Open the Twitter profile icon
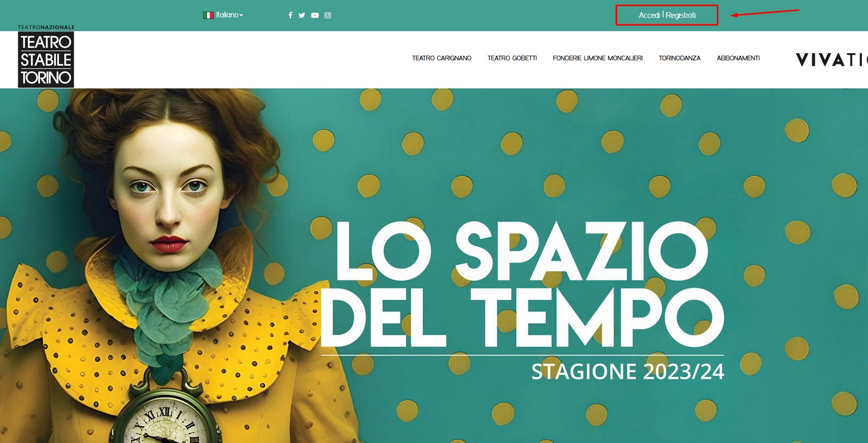The height and width of the screenshot is (443, 868). (x=302, y=15)
